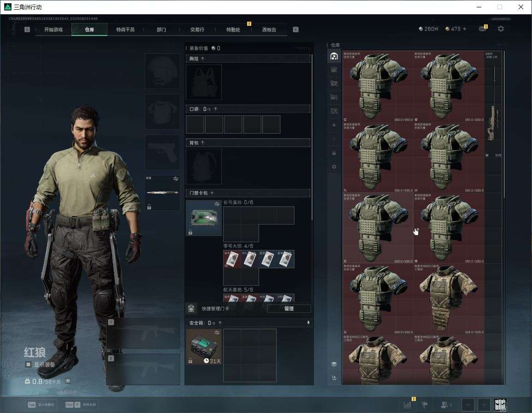Open 口袋 help question mark
Screen dimensions: 532x413
pyautogui.click(x=215, y=109)
